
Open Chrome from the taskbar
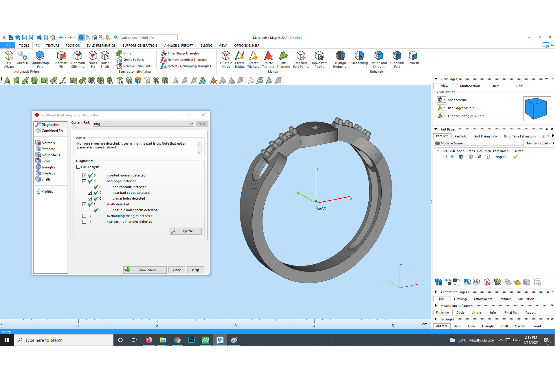[177, 340]
